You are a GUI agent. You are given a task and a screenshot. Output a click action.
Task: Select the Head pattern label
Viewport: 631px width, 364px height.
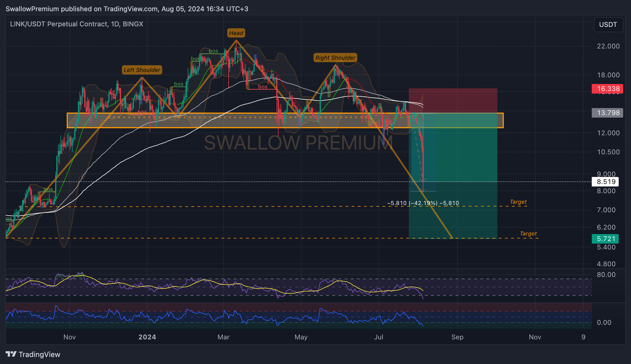(236, 33)
